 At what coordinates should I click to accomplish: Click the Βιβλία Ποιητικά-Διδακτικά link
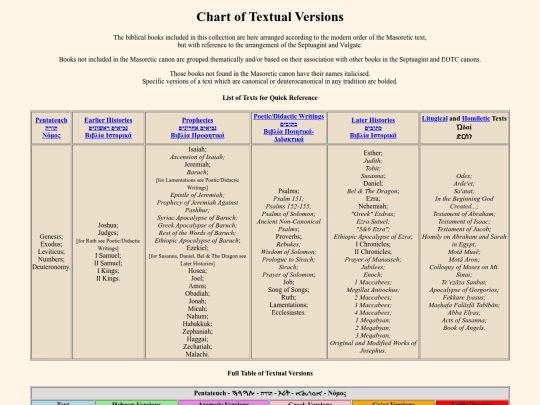[289, 135]
